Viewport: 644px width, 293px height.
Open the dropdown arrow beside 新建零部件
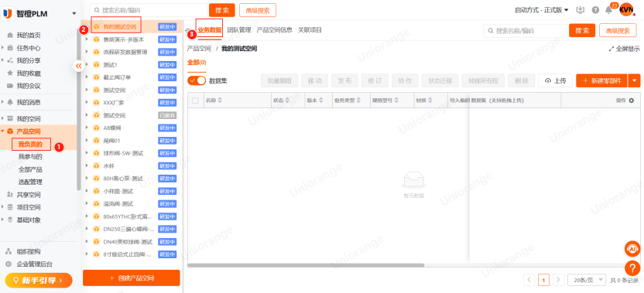pos(634,80)
